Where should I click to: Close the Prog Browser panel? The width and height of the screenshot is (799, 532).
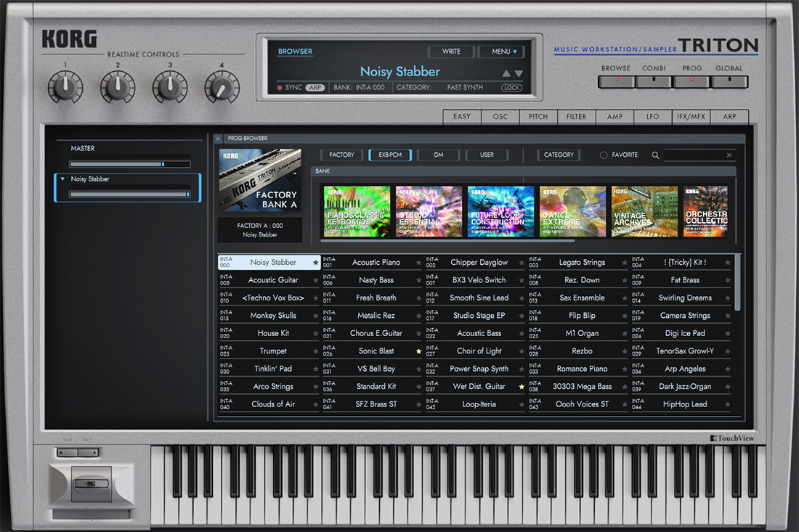point(218,139)
